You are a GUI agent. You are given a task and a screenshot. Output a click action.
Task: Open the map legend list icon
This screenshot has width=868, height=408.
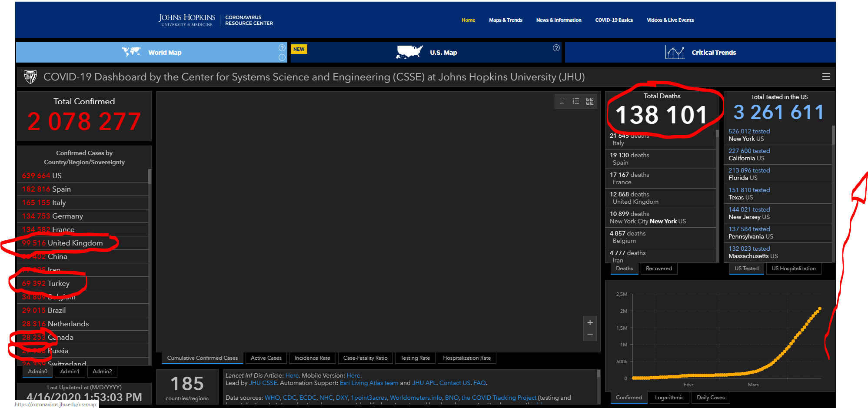point(576,101)
